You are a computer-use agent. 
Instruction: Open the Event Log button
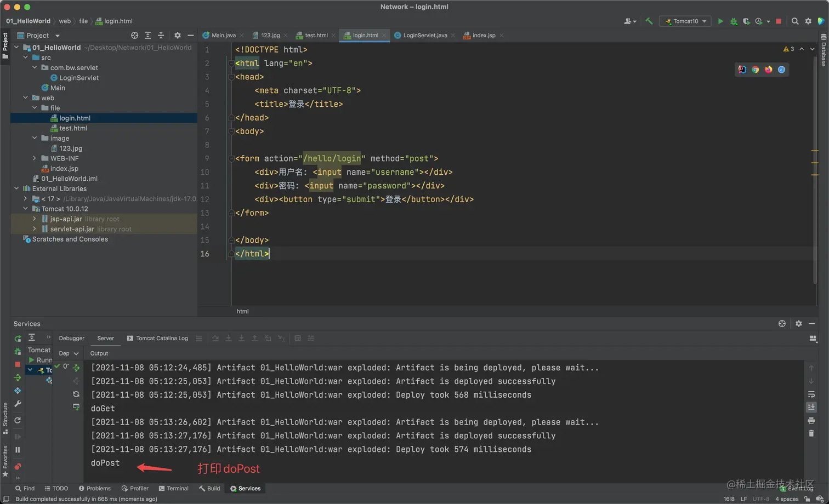click(x=796, y=488)
